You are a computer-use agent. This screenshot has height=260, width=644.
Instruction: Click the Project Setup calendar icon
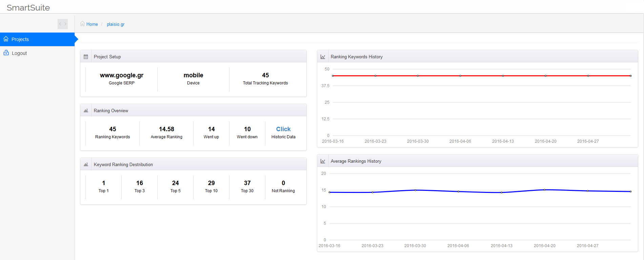click(86, 57)
